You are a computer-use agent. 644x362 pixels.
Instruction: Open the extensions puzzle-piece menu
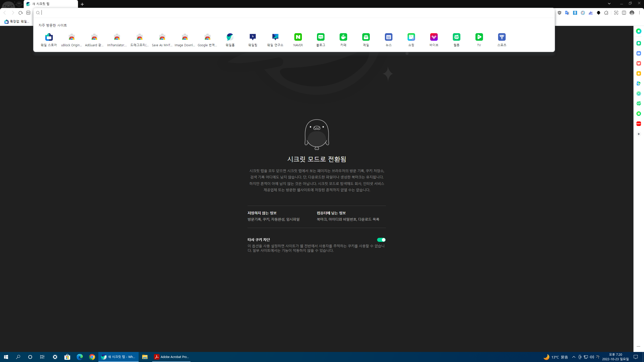[606, 13]
